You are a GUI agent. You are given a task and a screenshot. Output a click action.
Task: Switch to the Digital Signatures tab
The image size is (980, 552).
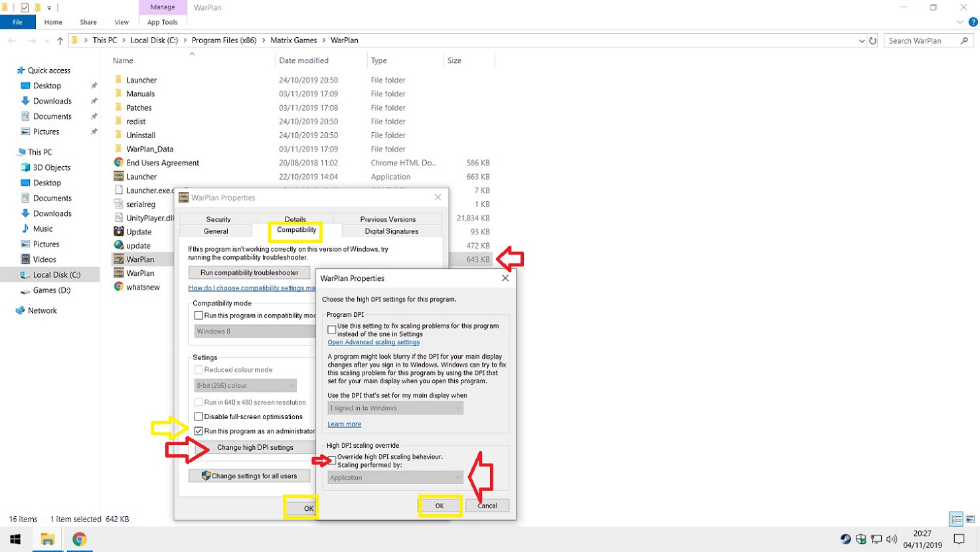coord(391,231)
